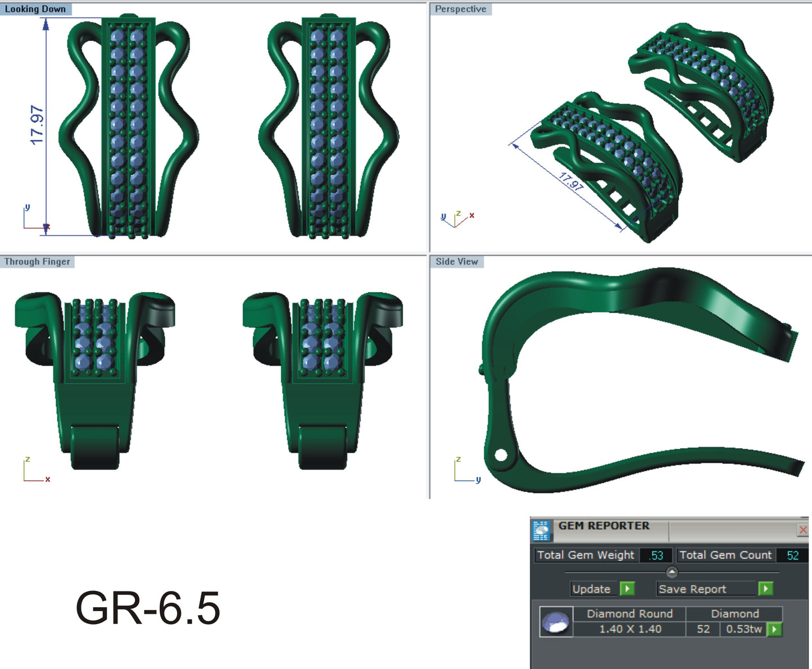
Task: Click the green arrow next to Update
Action: tap(627, 588)
